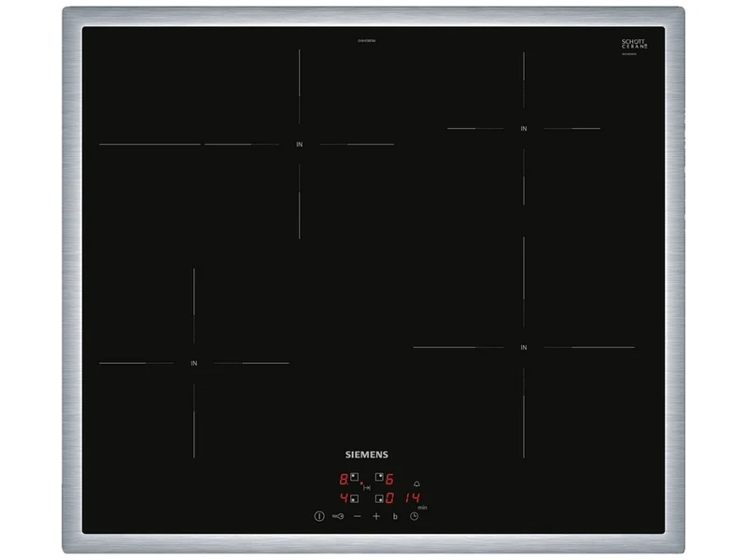This screenshot has height=560, width=747.
Task: Tap the clock timer symbol
Action: [415, 516]
